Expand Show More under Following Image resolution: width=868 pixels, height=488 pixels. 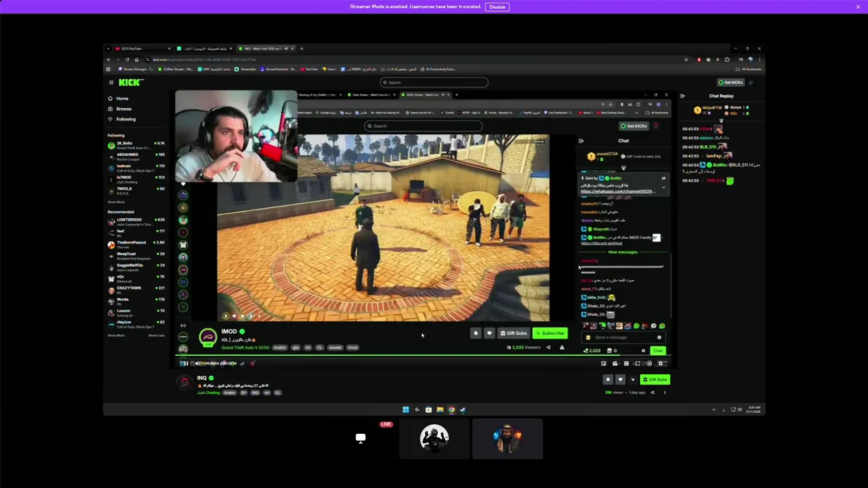click(x=116, y=202)
